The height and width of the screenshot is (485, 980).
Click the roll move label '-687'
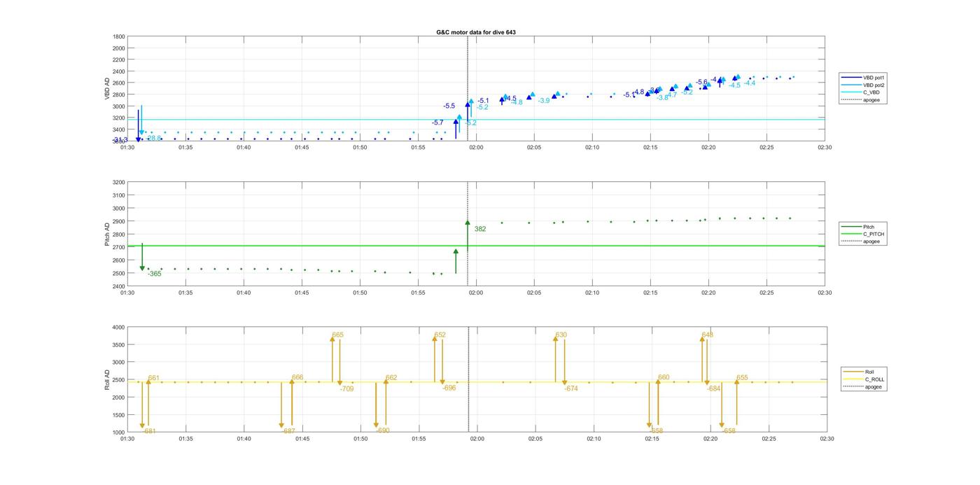tap(288, 431)
